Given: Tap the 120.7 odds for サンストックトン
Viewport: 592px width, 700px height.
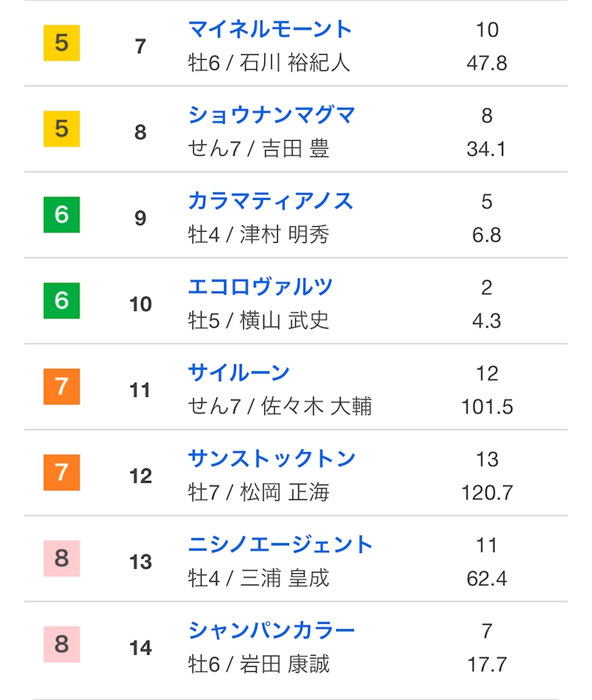Looking at the screenshot, I should coord(486,493).
